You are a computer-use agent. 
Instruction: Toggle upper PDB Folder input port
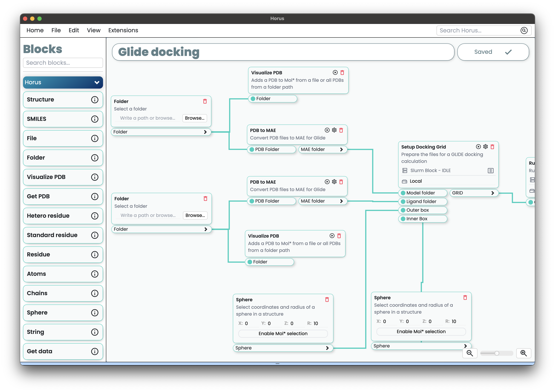coord(252,150)
